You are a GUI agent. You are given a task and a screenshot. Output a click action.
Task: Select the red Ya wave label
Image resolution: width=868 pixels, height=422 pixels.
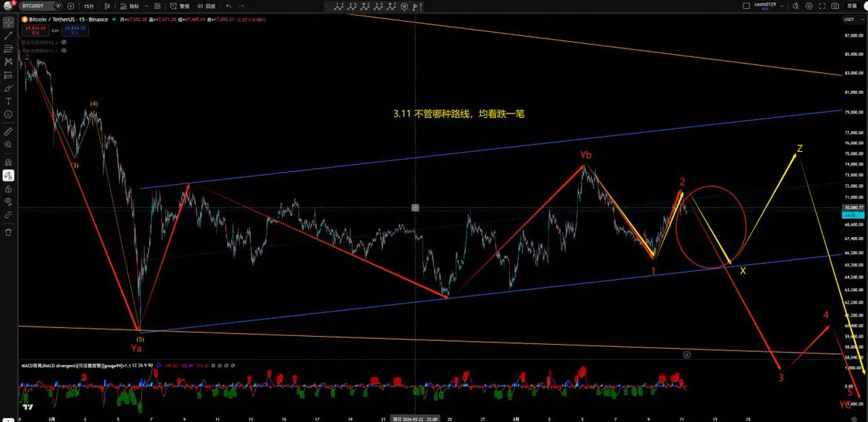136,348
